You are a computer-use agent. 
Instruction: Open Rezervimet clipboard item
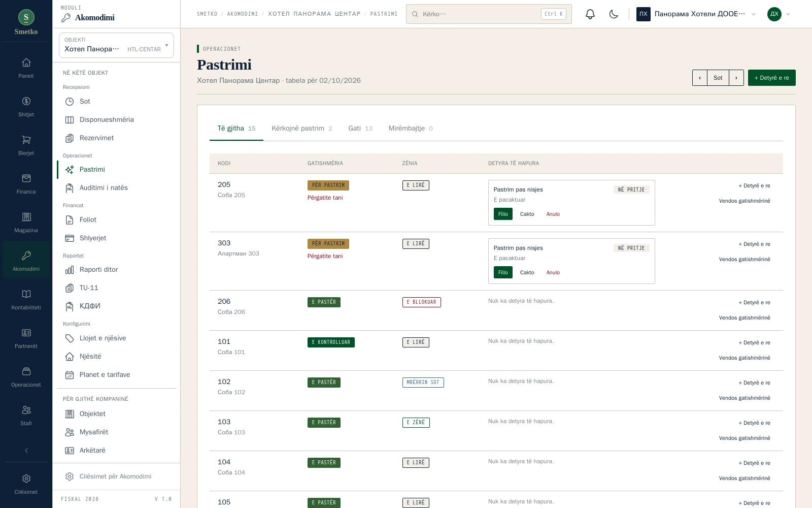(117, 138)
